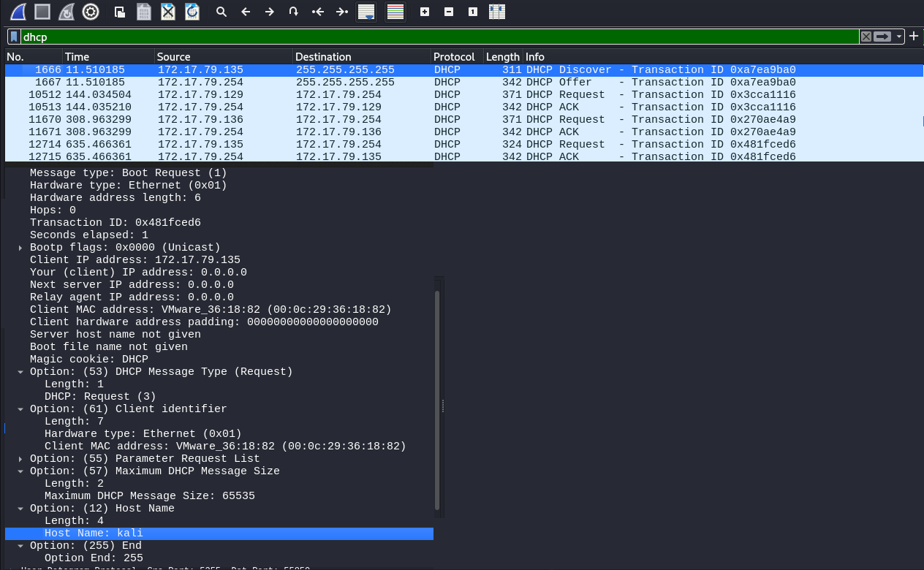
Task: Select the Host Name: kali field
Action: (219, 533)
